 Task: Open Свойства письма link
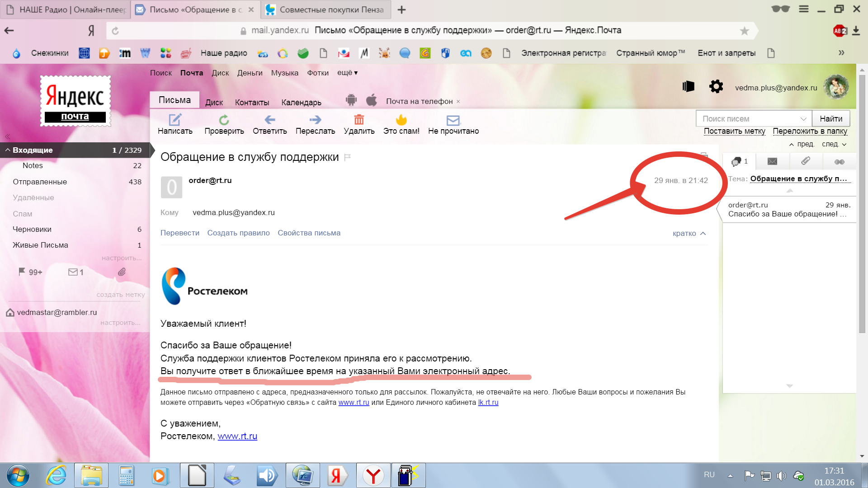tap(309, 233)
